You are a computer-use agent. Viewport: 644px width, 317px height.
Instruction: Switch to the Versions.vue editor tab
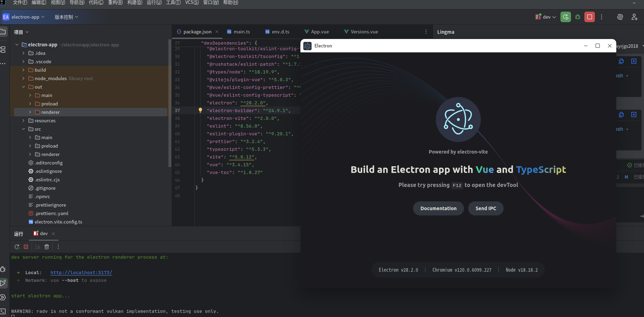click(x=361, y=32)
